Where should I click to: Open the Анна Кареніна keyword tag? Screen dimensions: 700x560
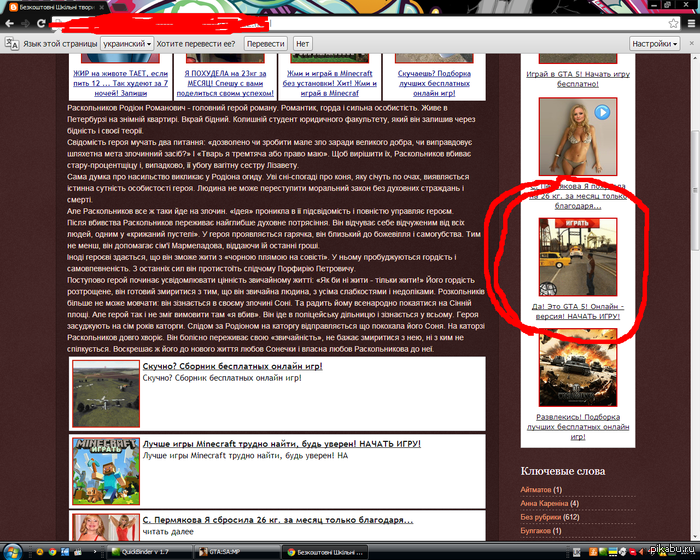(x=544, y=503)
